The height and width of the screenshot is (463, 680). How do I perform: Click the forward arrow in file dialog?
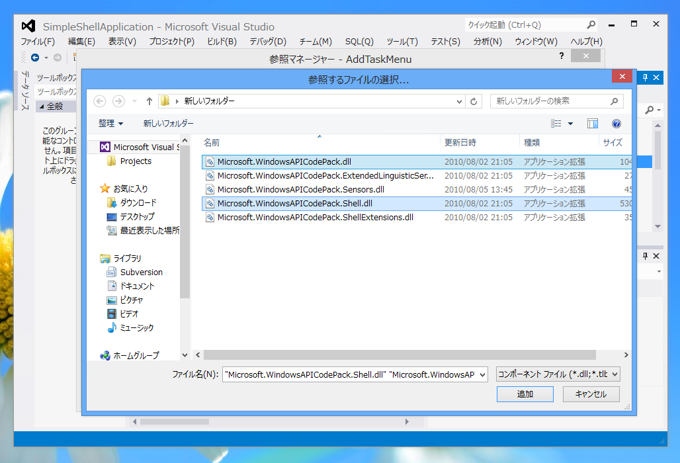118,101
